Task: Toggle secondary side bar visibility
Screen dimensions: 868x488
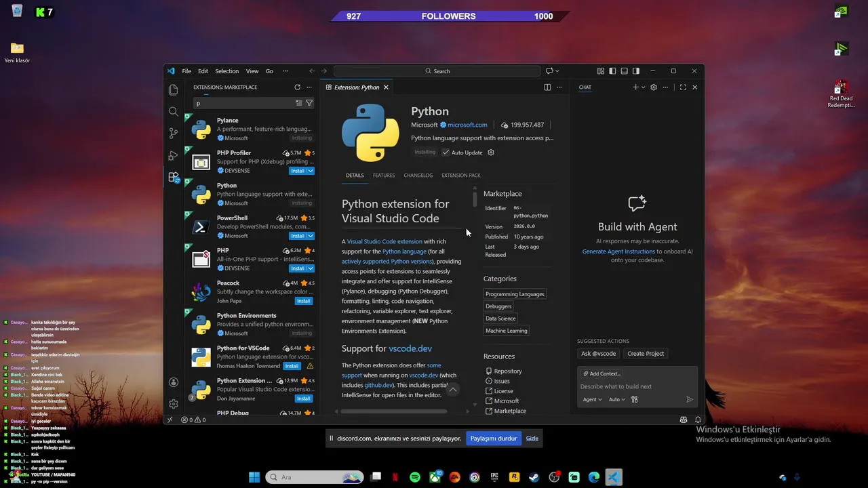Action: pos(636,71)
